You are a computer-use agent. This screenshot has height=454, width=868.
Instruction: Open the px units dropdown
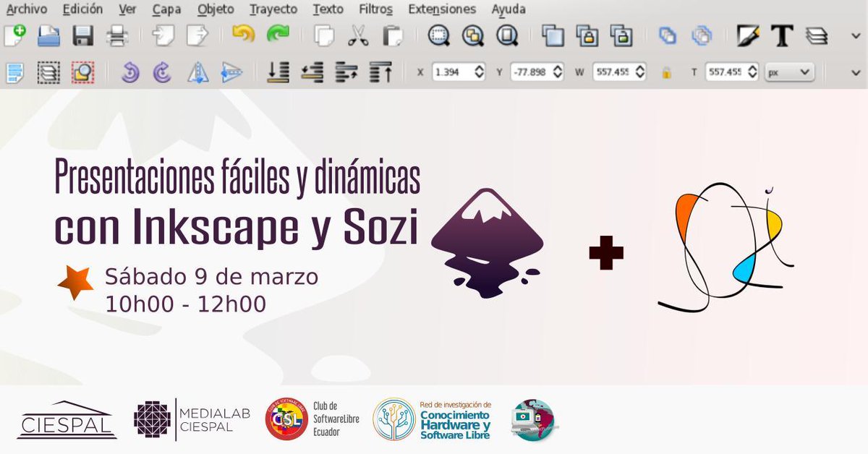(790, 72)
